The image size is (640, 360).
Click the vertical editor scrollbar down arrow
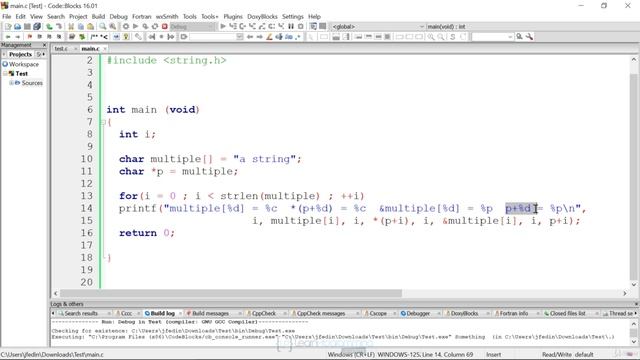click(633, 285)
